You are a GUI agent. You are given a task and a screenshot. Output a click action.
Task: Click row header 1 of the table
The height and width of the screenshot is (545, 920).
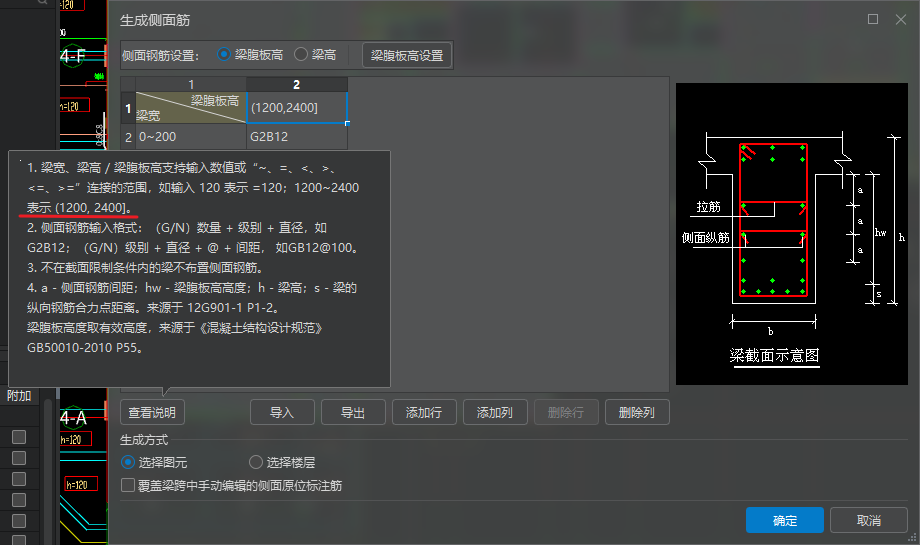tap(128, 108)
